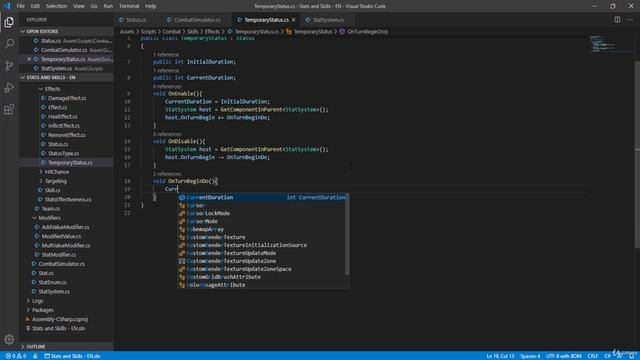Open the Go menu
The image size is (640, 360).
(x=94, y=6)
